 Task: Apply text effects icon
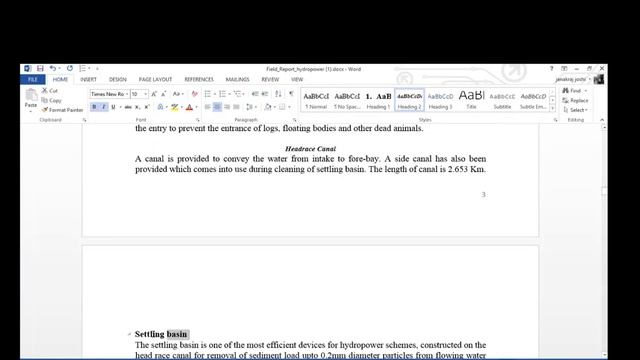coord(161,107)
